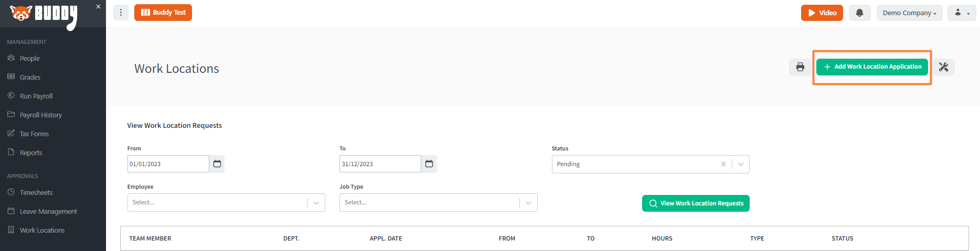Open the From date calendar picker

pyautogui.click(x=217, y=164)
